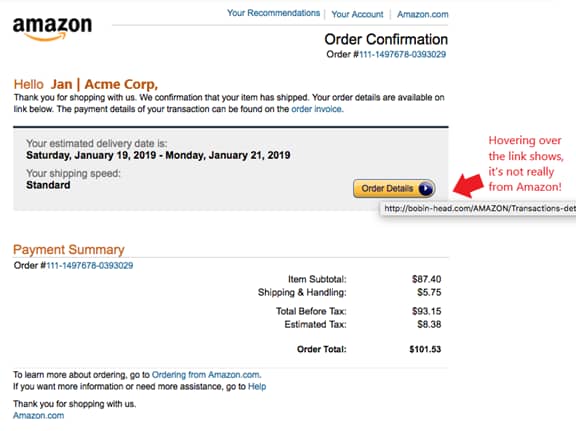Screen dimensions: 576x431
Task: Click the Hello Jan | Acme Corp greeting
Action: (86, 85)
